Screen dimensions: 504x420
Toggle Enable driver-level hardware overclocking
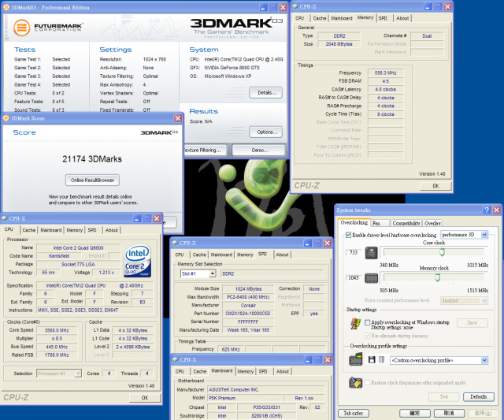click(348, 235)
